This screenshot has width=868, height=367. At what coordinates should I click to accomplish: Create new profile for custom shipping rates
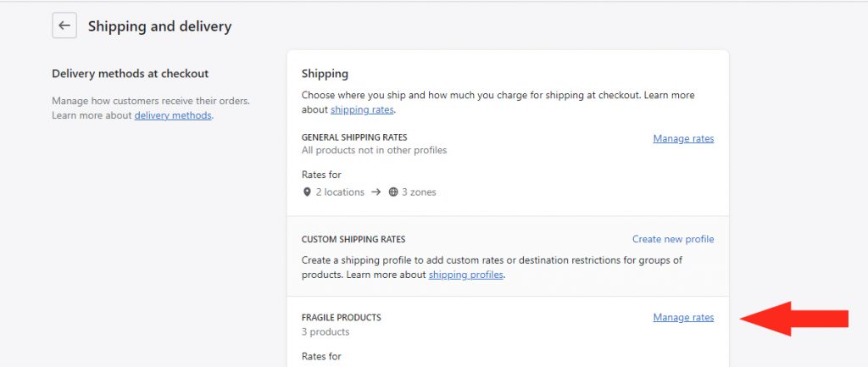pyautogui.click(x=673, y=239)
